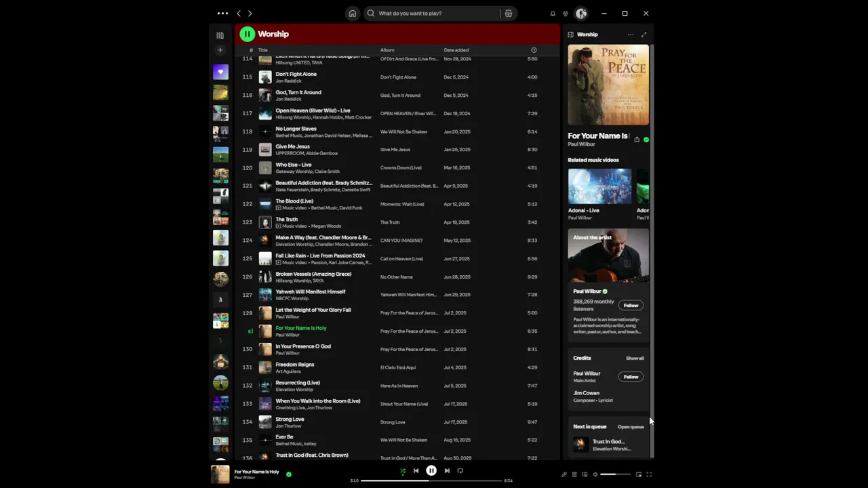The image size is (868, 488).
Task: Toggle the lyrics microphone icon
Action: pos(564,474)
